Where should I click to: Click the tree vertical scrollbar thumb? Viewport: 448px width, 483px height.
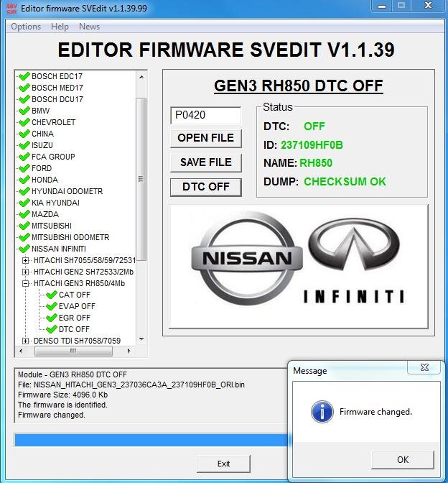(x=141, y=179)
